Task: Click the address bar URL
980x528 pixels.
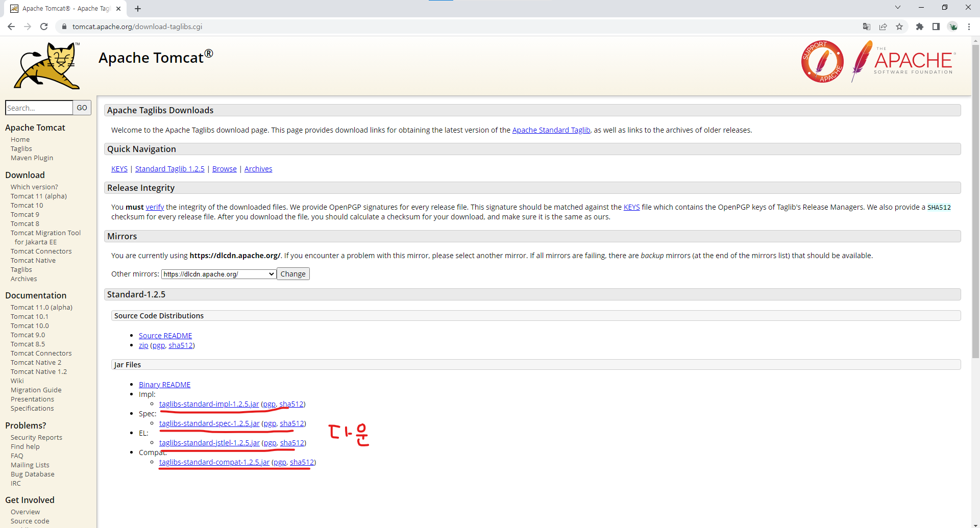Action: tap(137, 27)
